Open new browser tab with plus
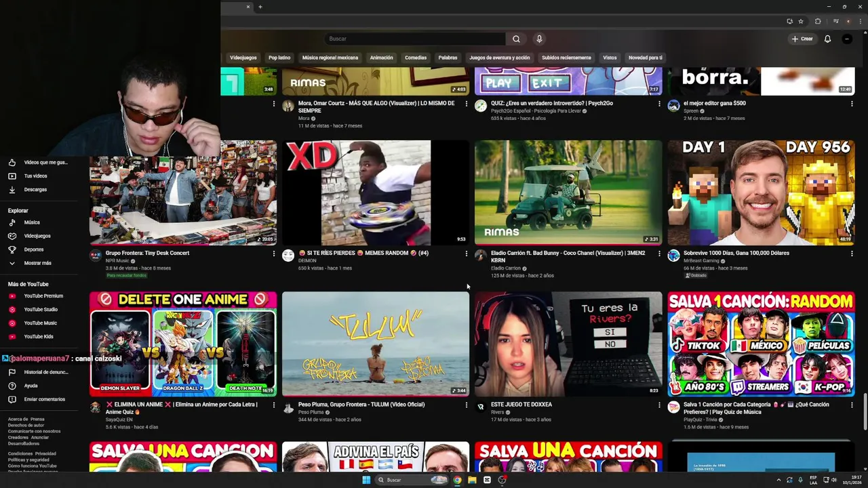The image size is (868, 488). [260, 7]
